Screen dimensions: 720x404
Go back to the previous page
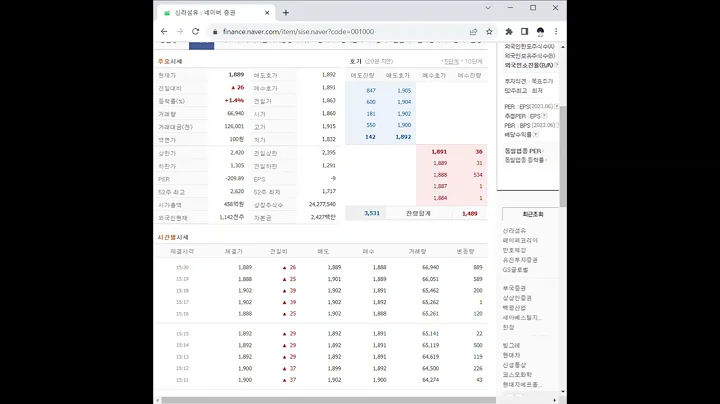coord(164,31)
